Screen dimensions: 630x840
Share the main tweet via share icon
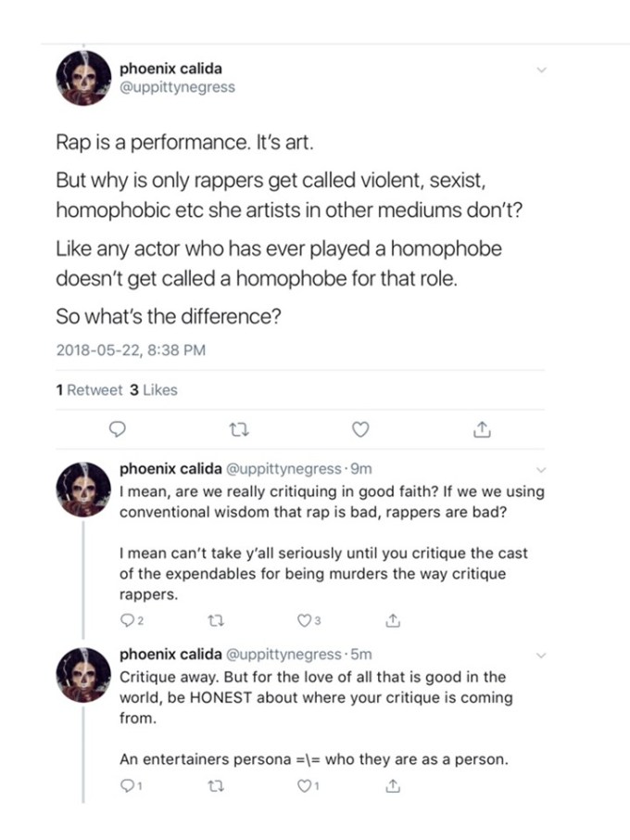(x=480, y=429)
